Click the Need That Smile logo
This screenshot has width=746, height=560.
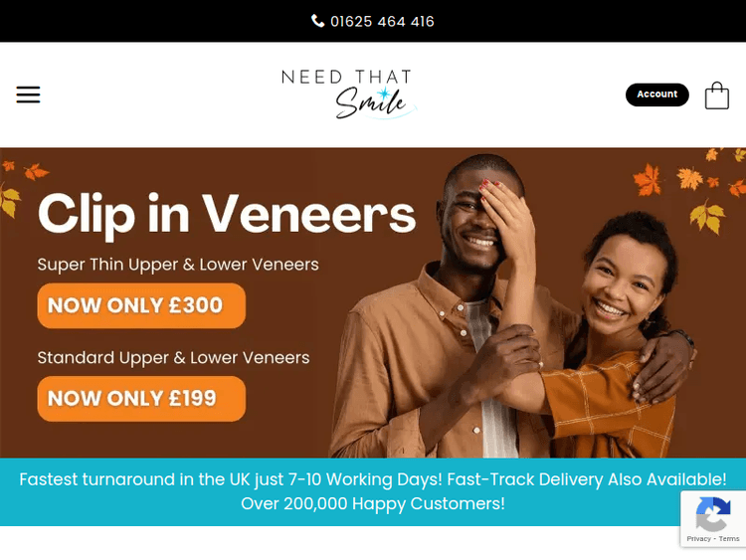tap(348, 94)
